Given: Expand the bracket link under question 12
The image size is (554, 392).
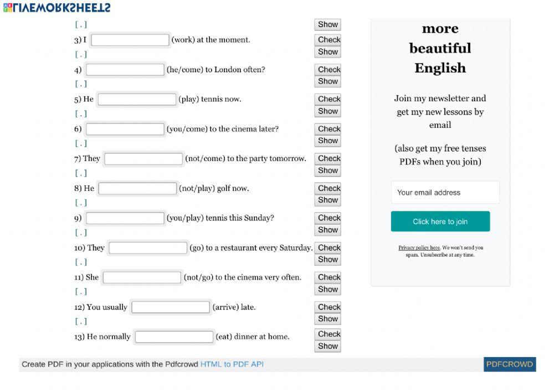Looking at the screenshot, I should click(81, 321).
